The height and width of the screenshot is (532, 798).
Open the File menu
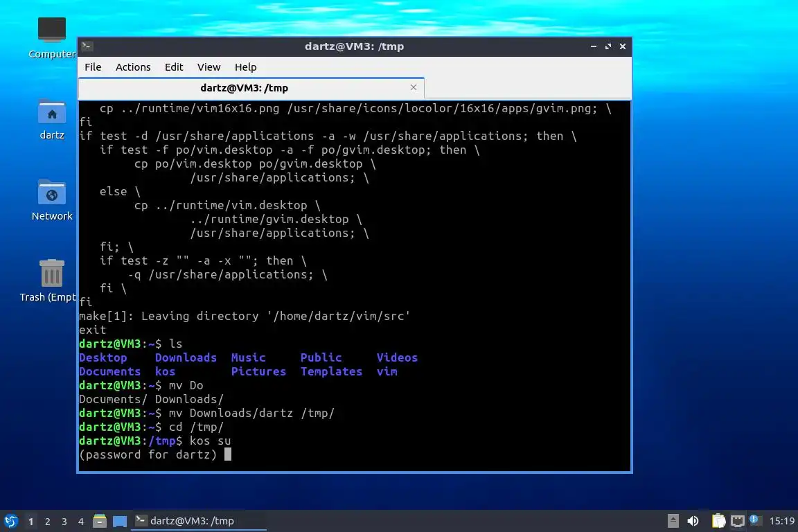pos(93,67)
